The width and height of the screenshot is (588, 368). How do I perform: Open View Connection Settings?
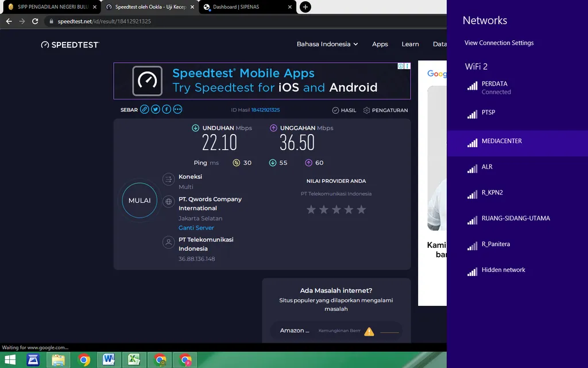point(498,43)
